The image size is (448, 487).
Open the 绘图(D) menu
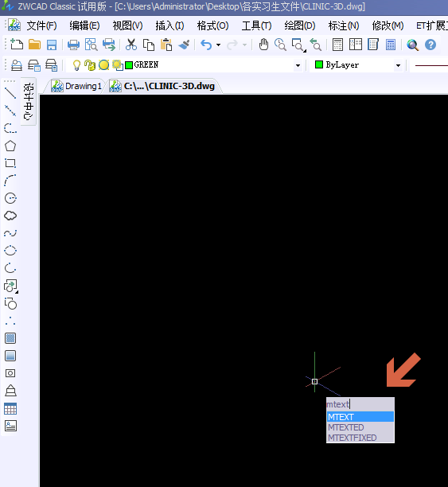[300, 25]
